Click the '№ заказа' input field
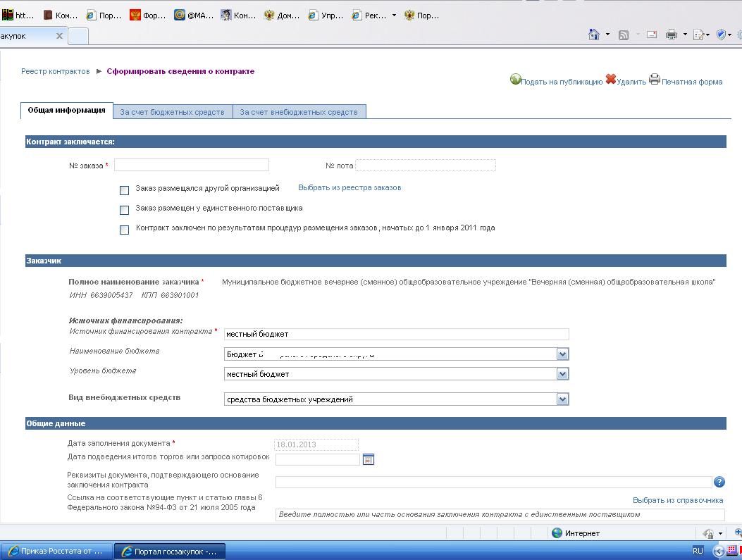Image resolution: width=742 pixels, height=560 pixels. (x=192, y=165)
